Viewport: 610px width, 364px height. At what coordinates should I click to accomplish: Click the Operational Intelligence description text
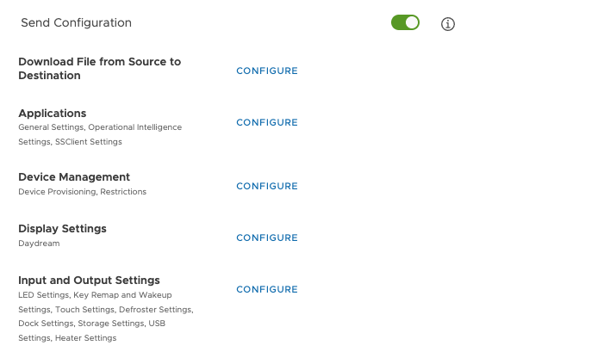click(x=135, y=127)
